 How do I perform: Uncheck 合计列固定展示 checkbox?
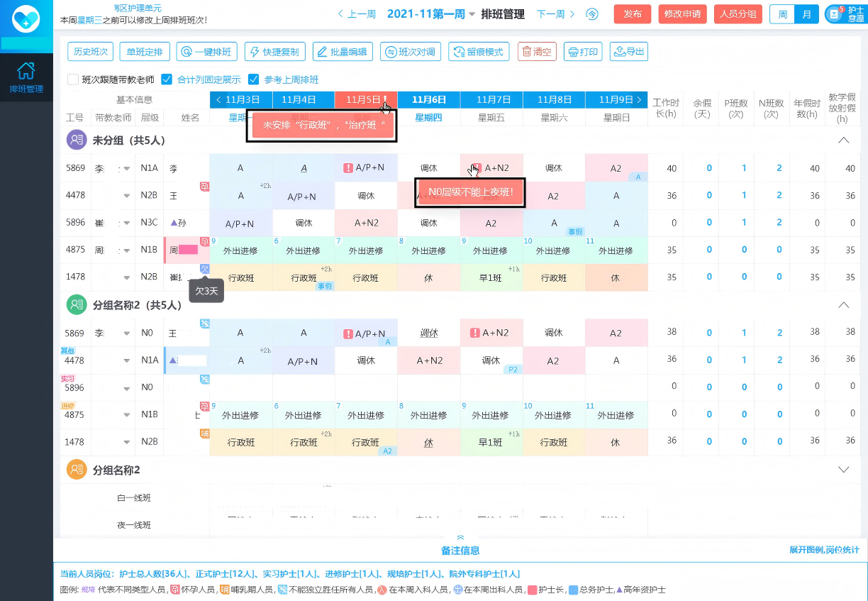167,79
